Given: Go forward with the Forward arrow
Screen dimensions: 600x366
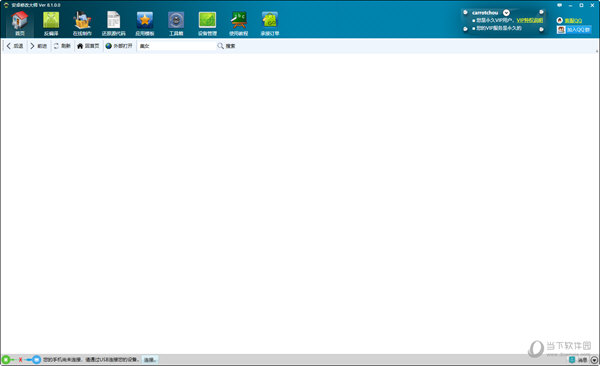Looking at the screenshot, I should (38, 46).
